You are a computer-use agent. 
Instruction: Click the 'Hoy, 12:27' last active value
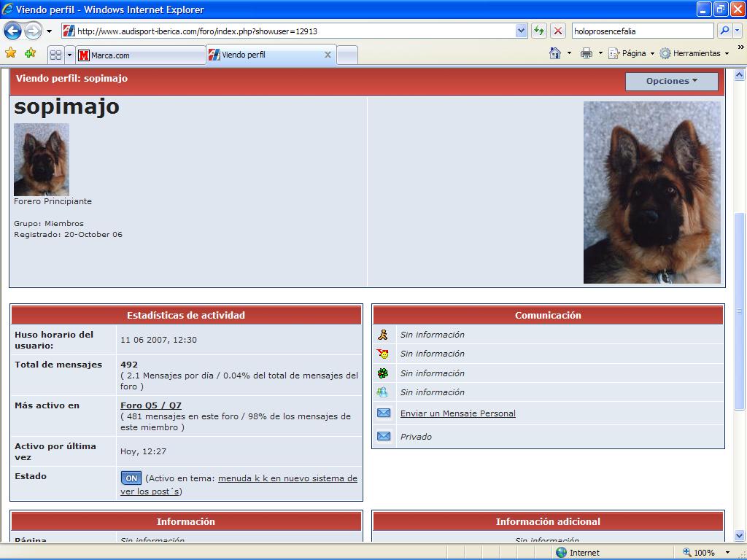coord(144,451)
